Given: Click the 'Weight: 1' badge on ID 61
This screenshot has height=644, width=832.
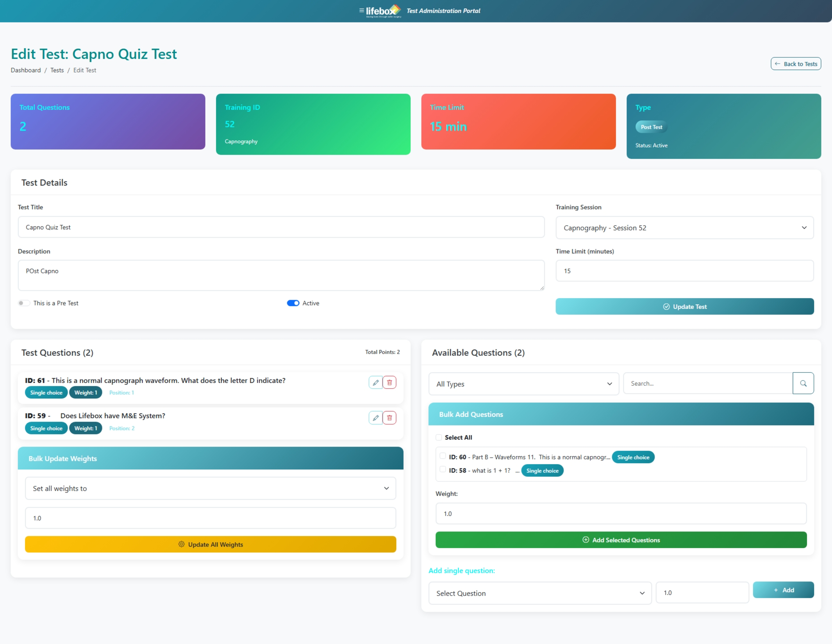Looking at the screenshot, I should click(86, 393).
